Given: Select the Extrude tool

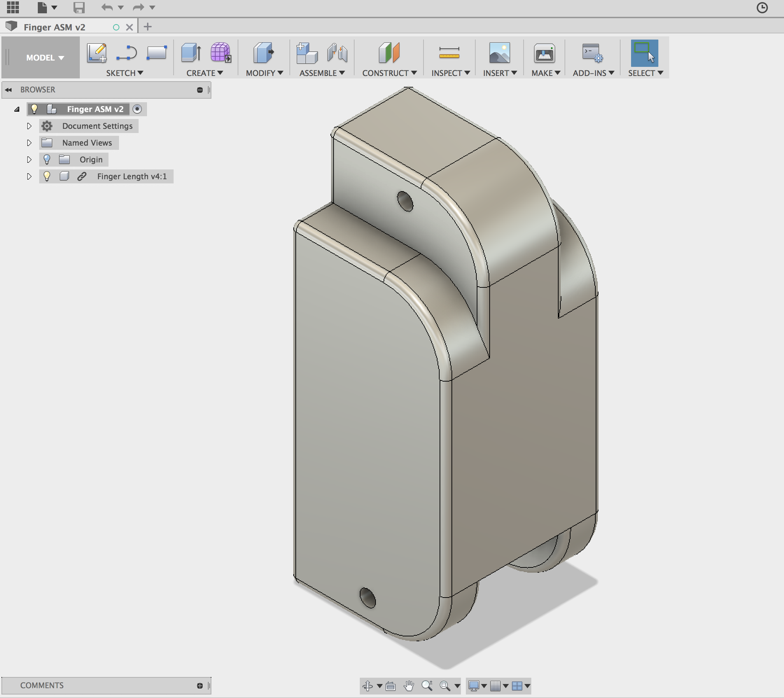Looking at the screenshot, I should pyautogui.click(x=191, y=53).
